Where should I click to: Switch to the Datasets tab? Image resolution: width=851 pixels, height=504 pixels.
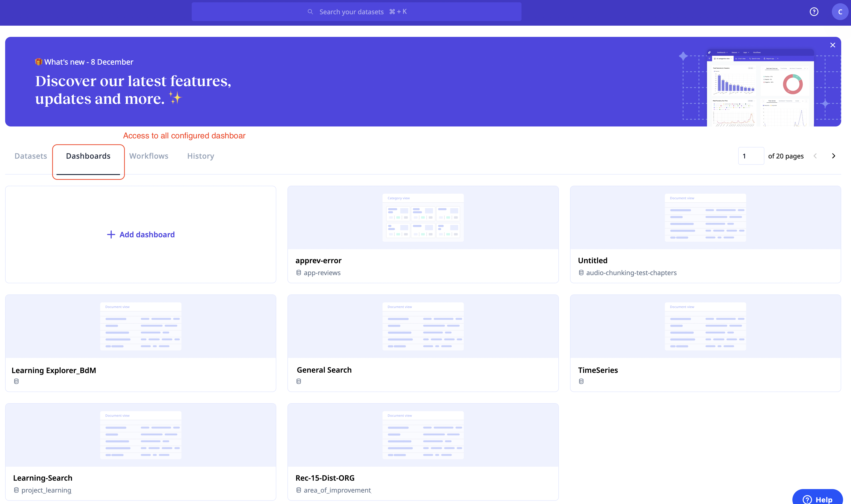click(x=31, y=156)
